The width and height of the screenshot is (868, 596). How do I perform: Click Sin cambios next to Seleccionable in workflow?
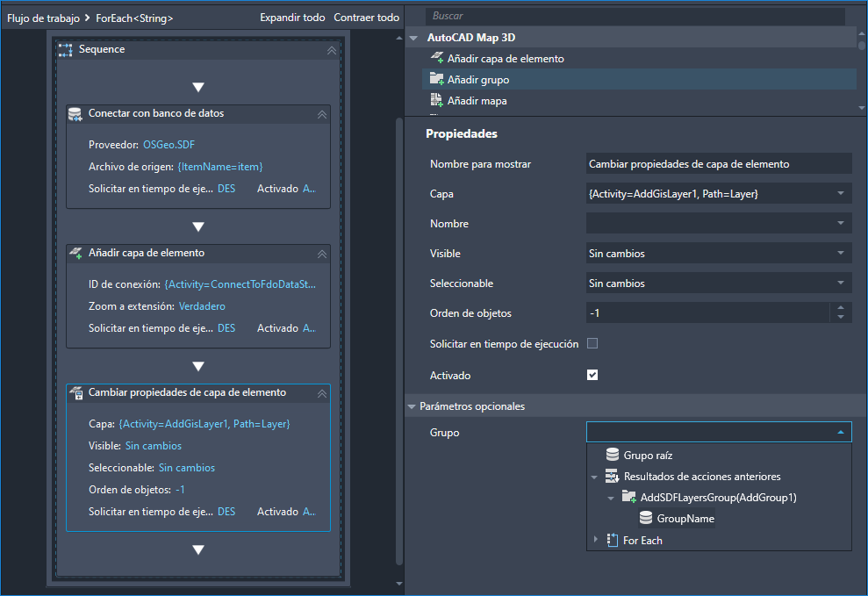pos(187,468)
